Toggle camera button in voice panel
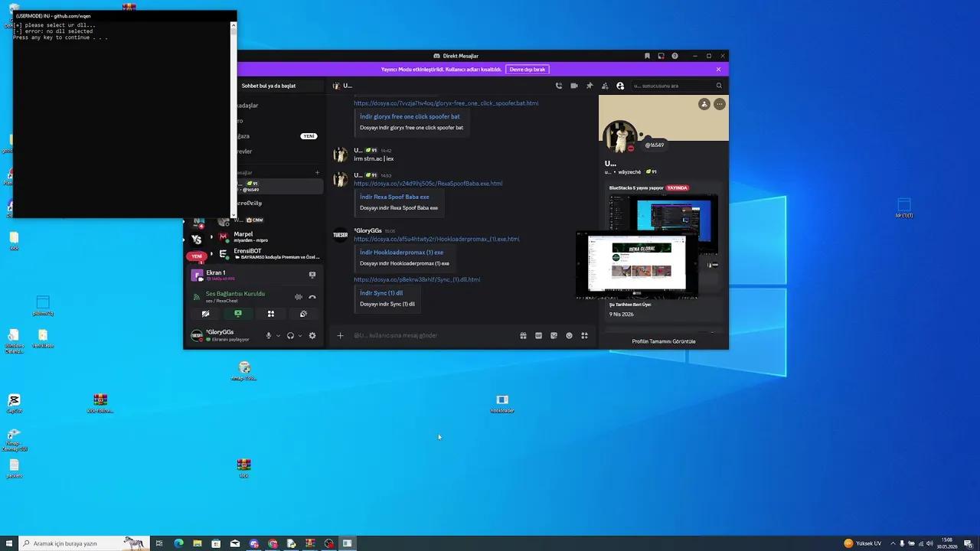This screenshot has width=980, height=551. coord(205,314)
